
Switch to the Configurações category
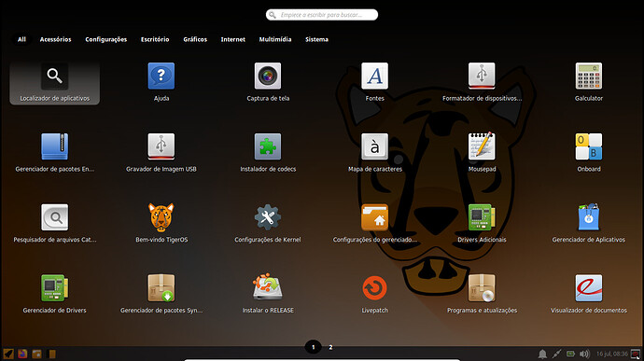click(106, 39)
